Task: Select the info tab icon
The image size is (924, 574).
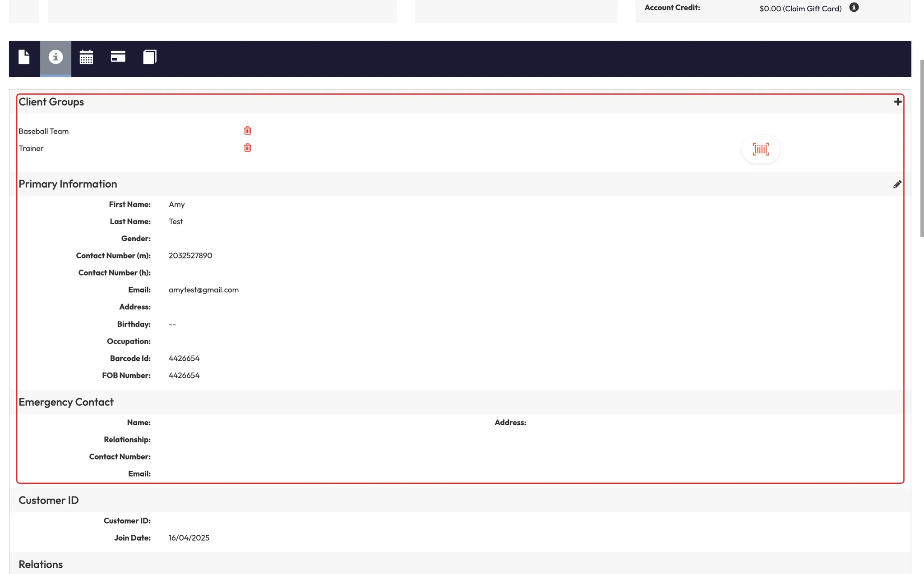Action: (55, 57)
